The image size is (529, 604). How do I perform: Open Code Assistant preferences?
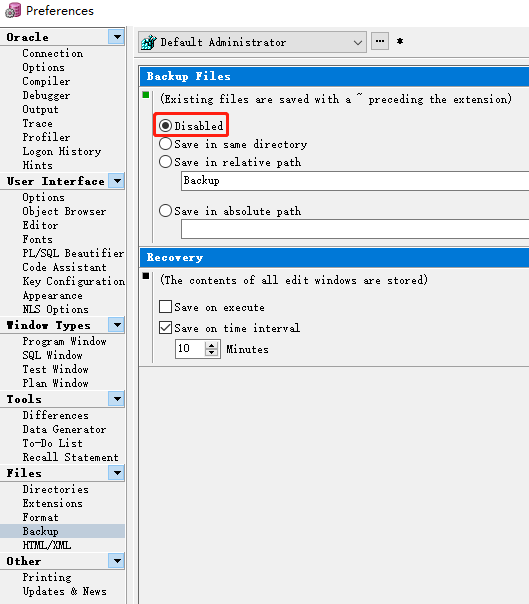pos(64,267)
